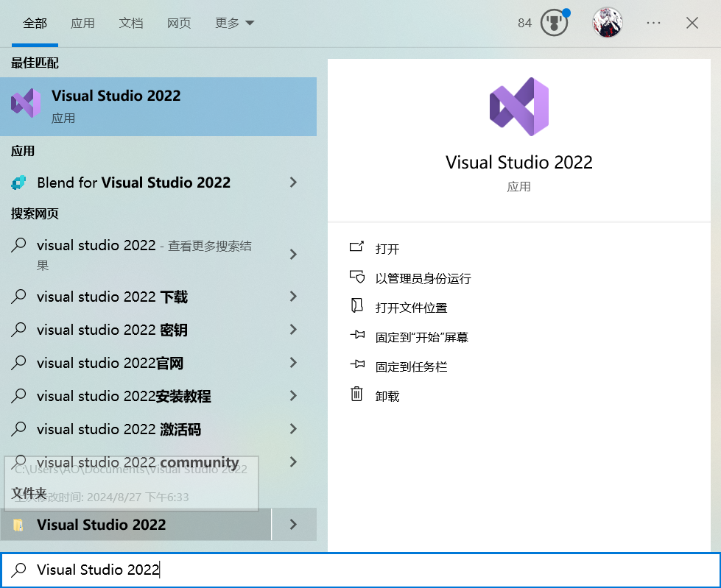This screenshot has width=721, height=588.
Task: Click search icon beside 'visual studio 2022安装教程'
Action: (x=18, y=395)
